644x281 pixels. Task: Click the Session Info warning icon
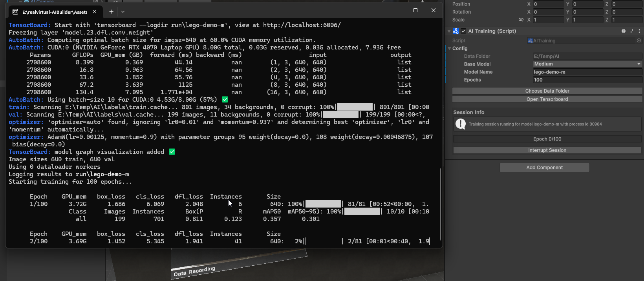point(460,124)
